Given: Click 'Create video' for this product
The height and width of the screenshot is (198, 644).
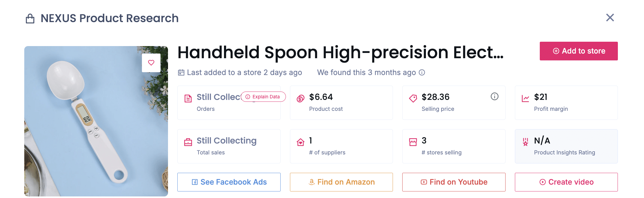Looking at the screenshot, I should (x=566, y=182).
